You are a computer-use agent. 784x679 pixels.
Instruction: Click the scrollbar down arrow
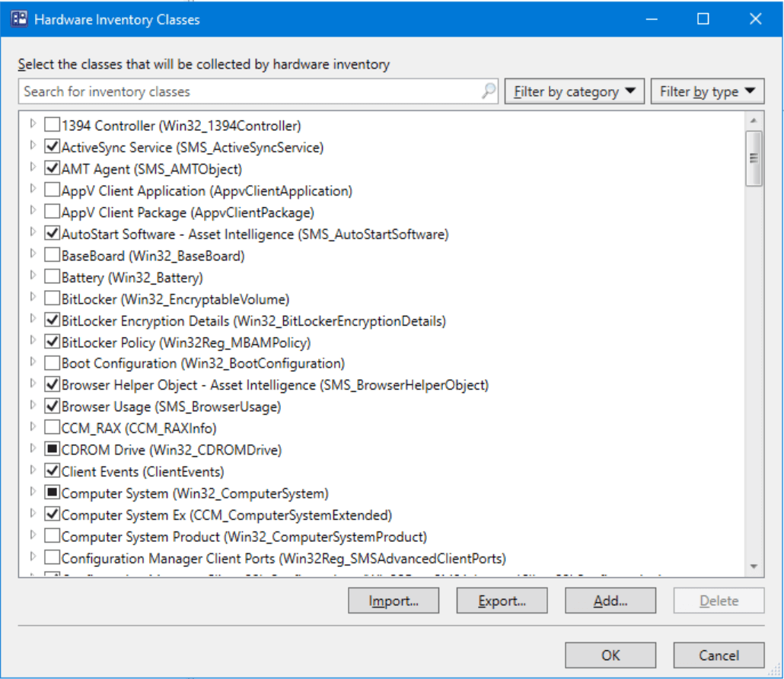tap(754, 566)
